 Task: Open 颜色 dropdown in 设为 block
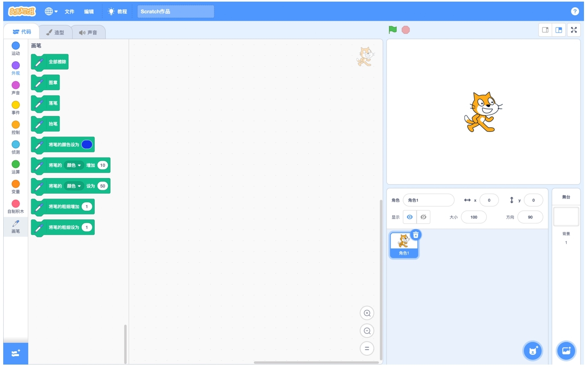[x=74, y=186]
